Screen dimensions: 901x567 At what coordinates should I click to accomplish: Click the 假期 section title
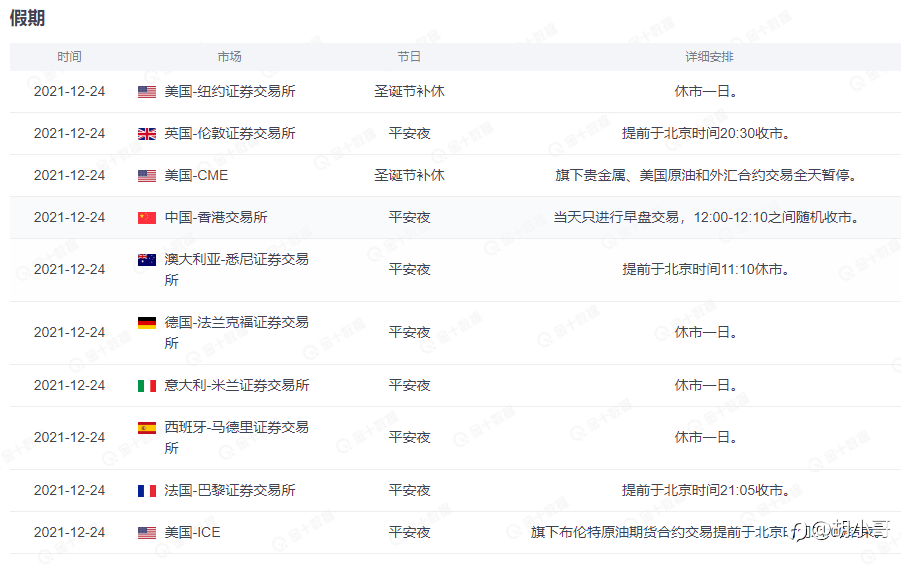coord(27,18)
